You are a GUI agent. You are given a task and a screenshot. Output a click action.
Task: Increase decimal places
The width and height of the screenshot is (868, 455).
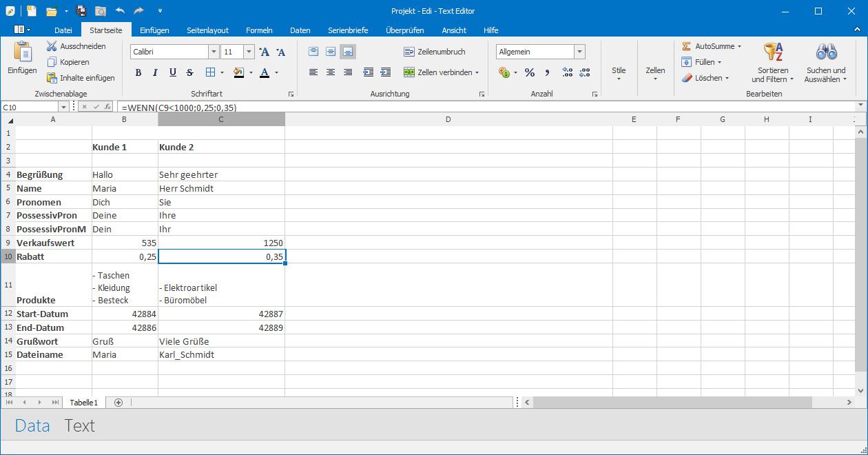568,72
